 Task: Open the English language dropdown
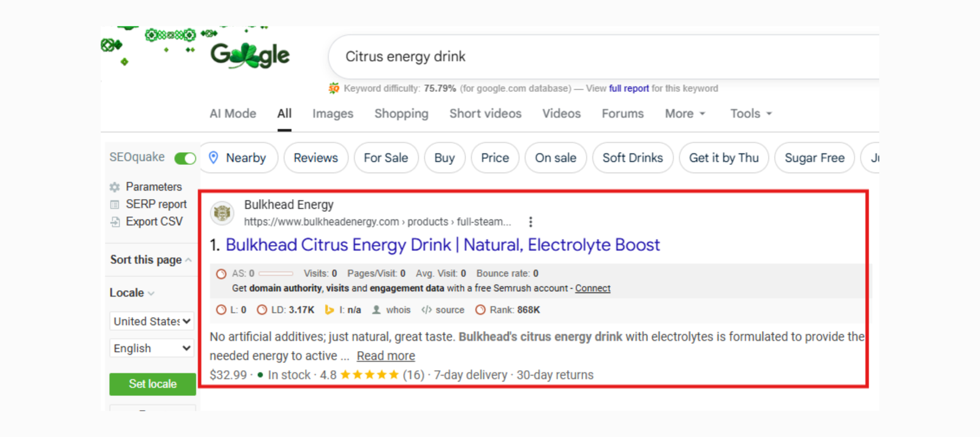152,348
